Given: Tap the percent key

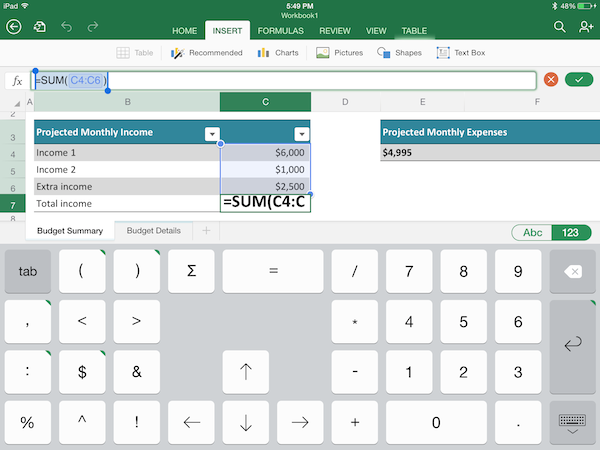Looking at the screenshot, I should pos(28,422).
